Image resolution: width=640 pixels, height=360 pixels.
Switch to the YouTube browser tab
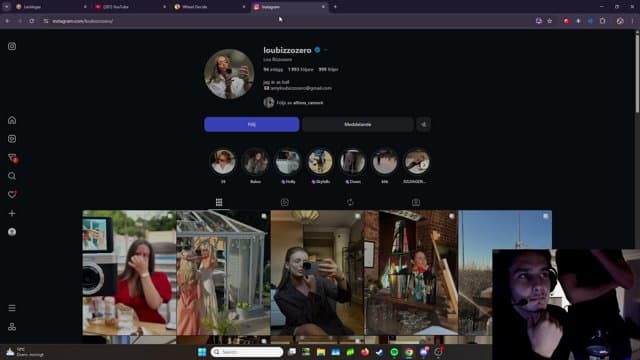(x=131, y=7)
